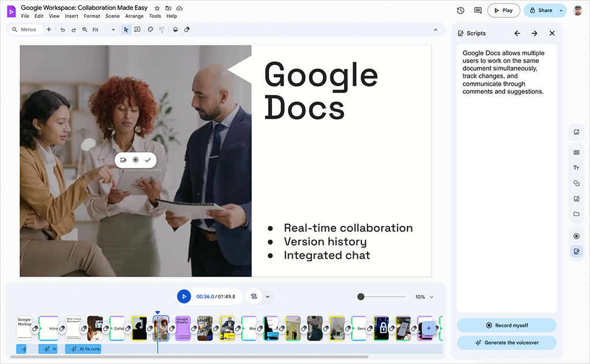
Task: Select the Intro scene thumbnail
Action: click(x=49, y=328)
